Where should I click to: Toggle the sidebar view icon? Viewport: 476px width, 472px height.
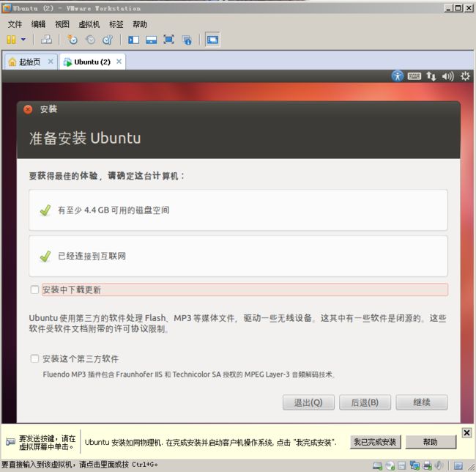tap(133, 40)
